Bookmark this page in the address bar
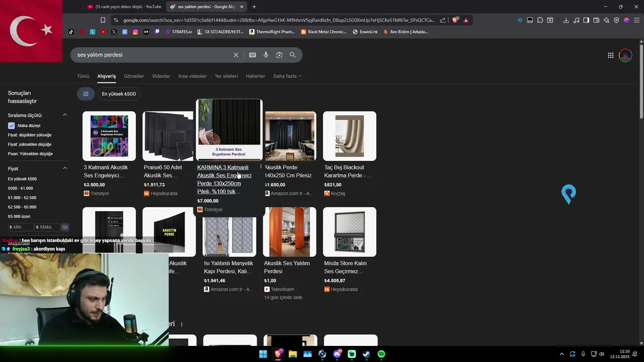Screen dimensions: 644x362 point(103,20)
